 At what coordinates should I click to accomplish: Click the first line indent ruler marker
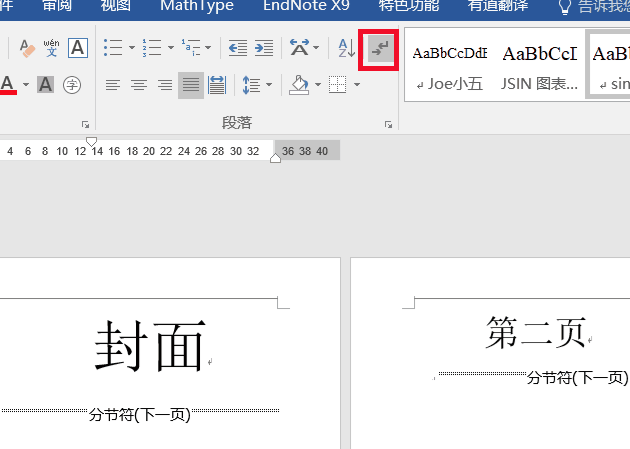point(92,141)
